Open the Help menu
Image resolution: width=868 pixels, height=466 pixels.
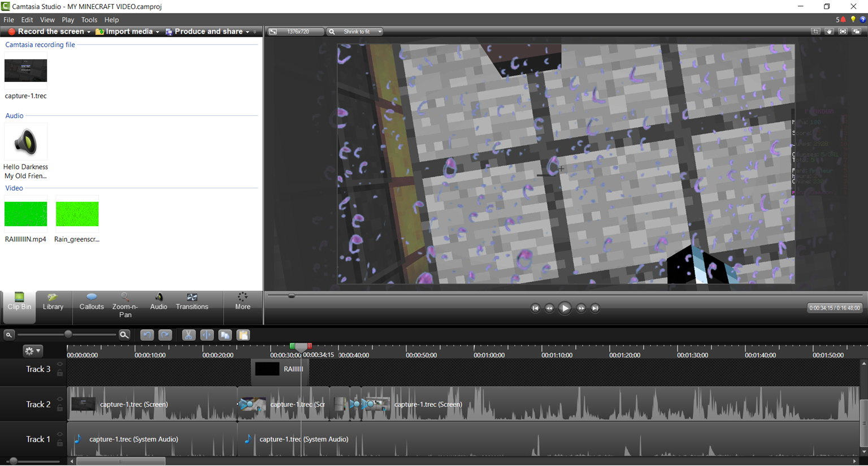(x=111, y=20)
